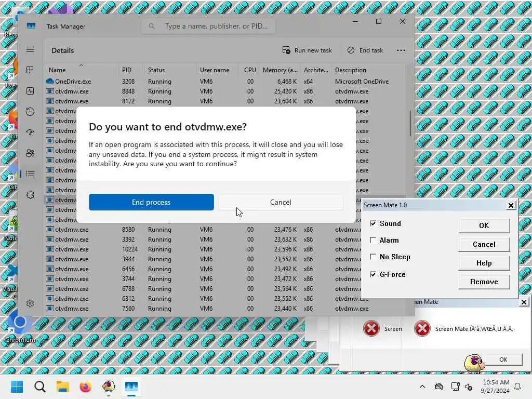This screenshot has height=399, width=532.
Task: Click OK in Screen Mate 1.0 settings
Action: [x=484, y=225]
